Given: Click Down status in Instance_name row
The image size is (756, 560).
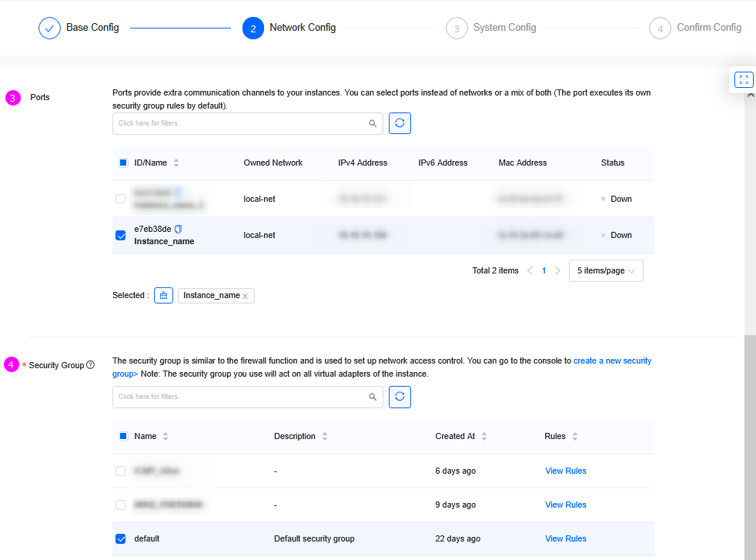Looking at the screenshot, I should (621, 236).
